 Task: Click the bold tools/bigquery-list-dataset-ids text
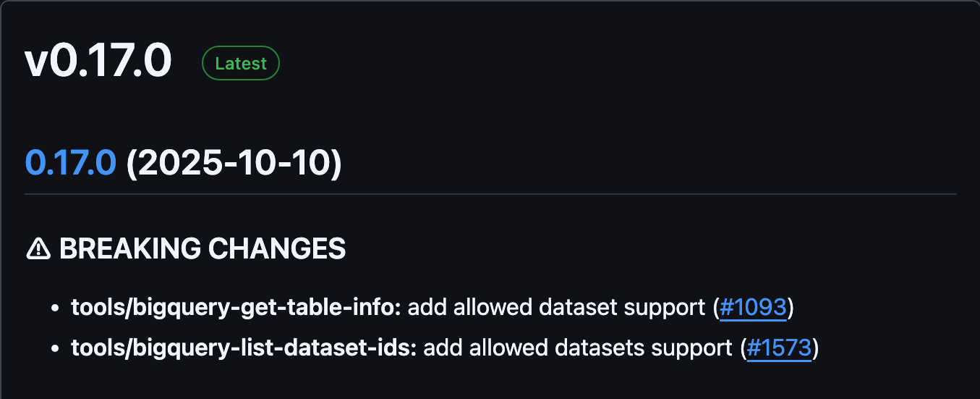(x=244, y=348)
